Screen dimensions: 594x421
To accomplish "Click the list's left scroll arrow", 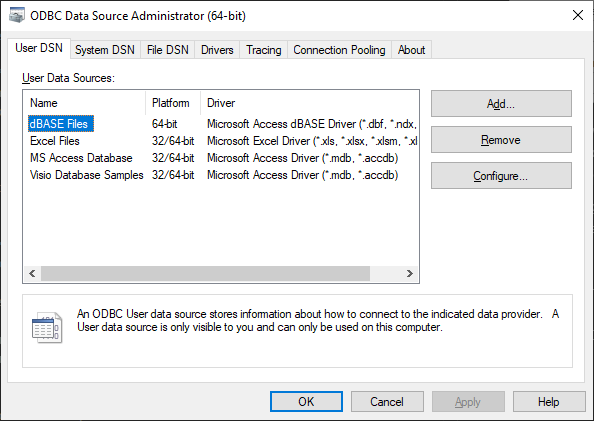I will coord(32,274).
